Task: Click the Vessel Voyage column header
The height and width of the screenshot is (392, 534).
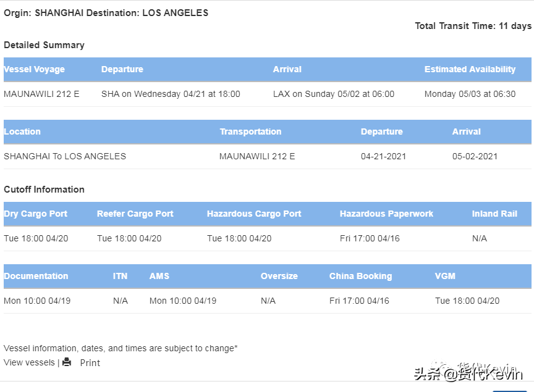Action: click(35, 69)
